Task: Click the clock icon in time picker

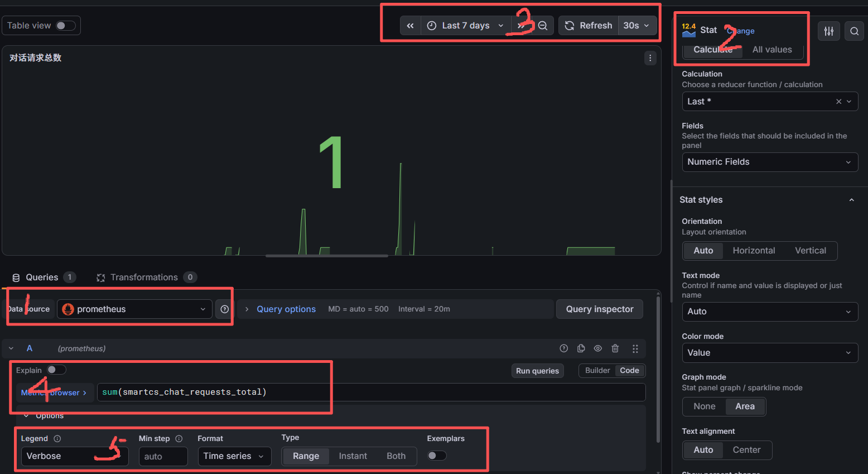Action: pos(431,26)
